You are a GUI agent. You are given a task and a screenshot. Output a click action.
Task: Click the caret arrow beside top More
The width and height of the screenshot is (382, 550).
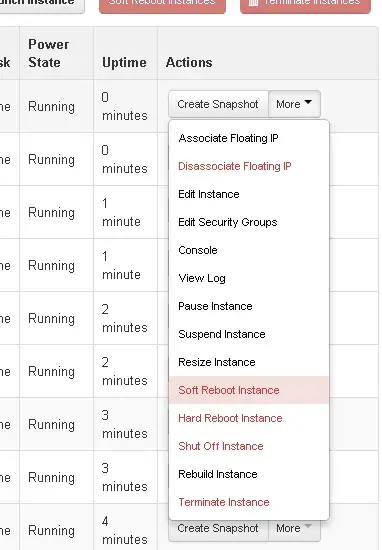coord(308,102)
